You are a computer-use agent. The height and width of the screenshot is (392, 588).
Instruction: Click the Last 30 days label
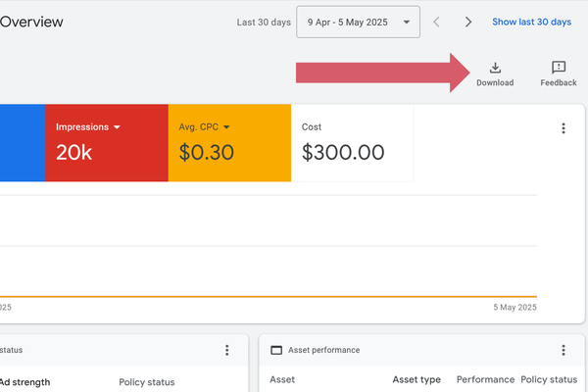pyautogui.click(x=264, y=23)
